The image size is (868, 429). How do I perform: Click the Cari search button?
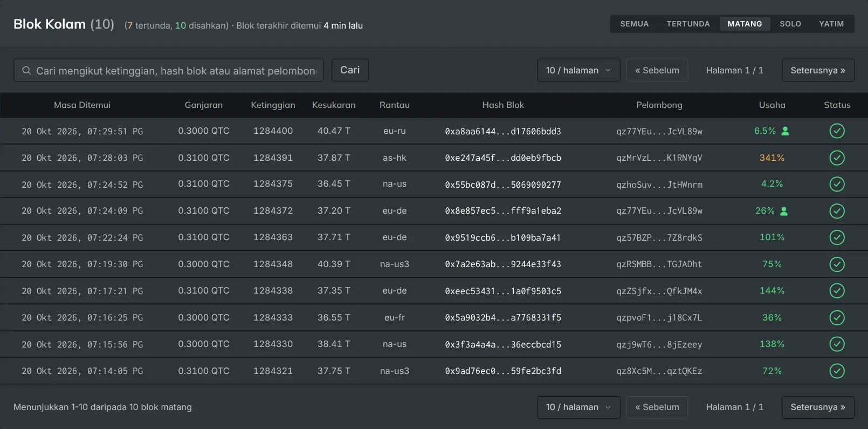[x=350, y=70]
